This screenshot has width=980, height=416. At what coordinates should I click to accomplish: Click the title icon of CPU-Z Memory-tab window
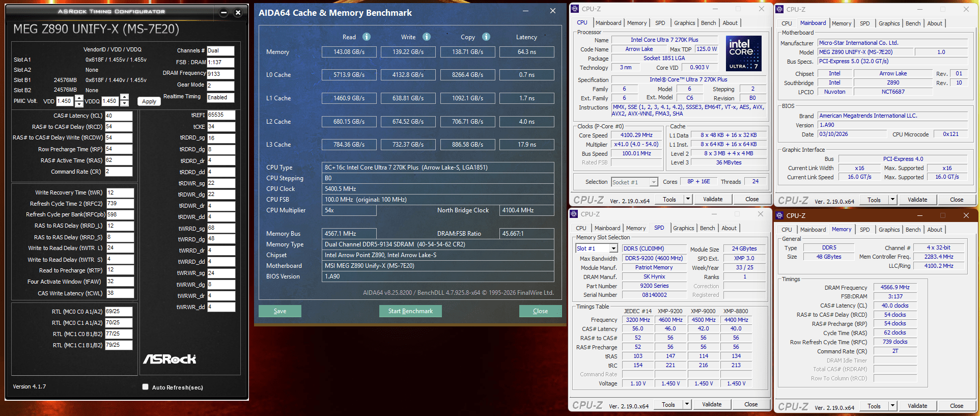coord(779,215)
